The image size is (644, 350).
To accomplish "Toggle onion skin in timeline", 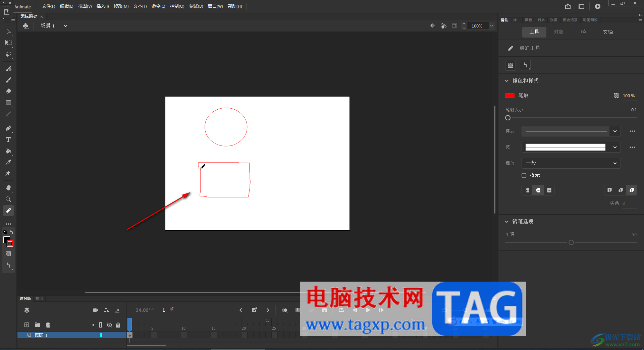I will tap(284, 310).
